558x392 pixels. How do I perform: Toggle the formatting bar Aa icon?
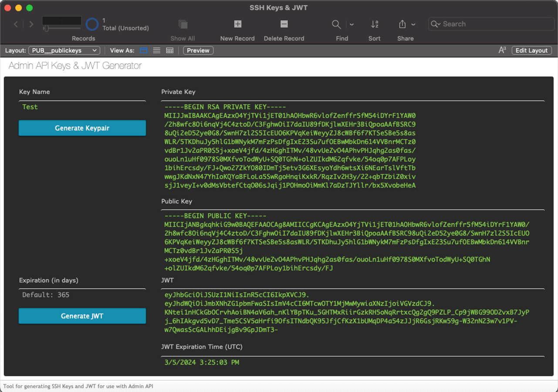click(502, 50)
